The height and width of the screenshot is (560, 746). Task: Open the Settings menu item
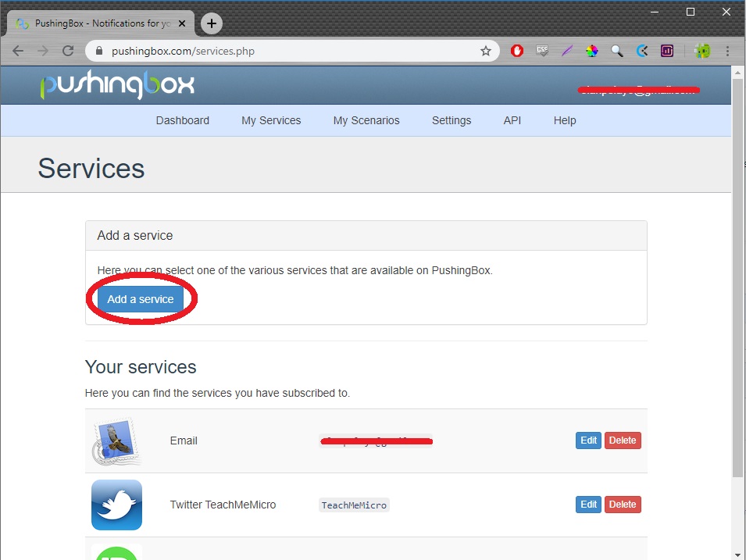pyautogui.click(x=452, y=120)
